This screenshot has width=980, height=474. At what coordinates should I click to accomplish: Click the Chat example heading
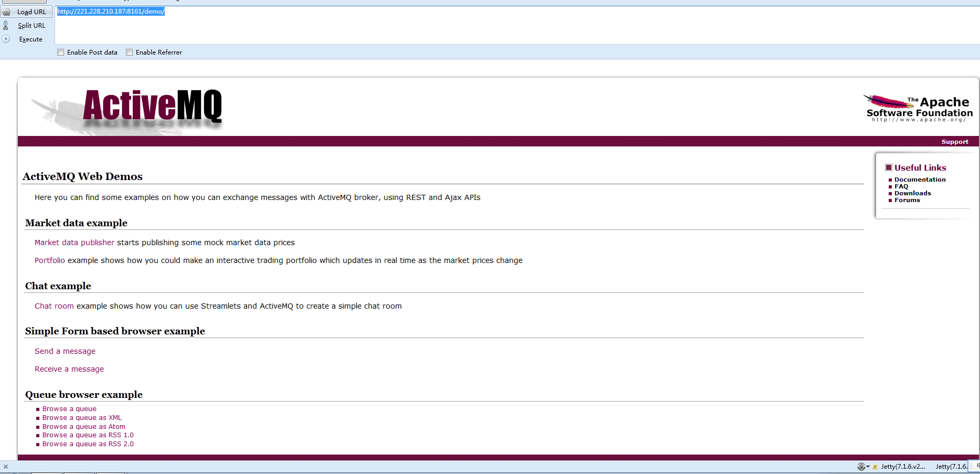point(58,286)
